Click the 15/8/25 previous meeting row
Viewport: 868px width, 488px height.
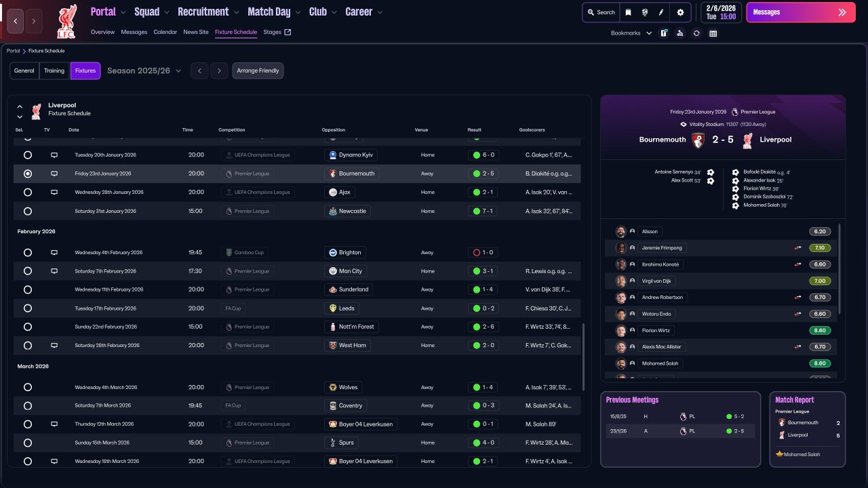680,416
